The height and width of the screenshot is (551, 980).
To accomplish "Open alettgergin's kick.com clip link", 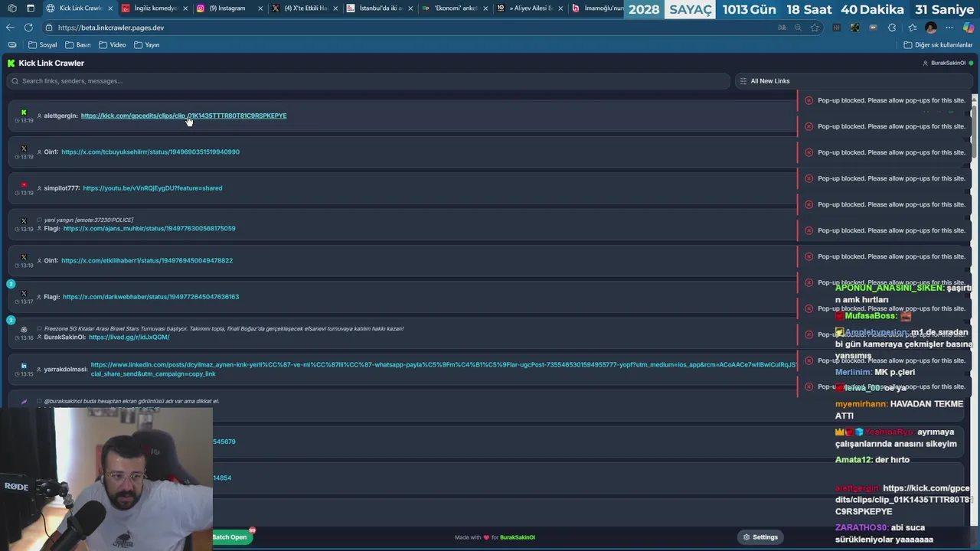I will [x=184, y=116].
